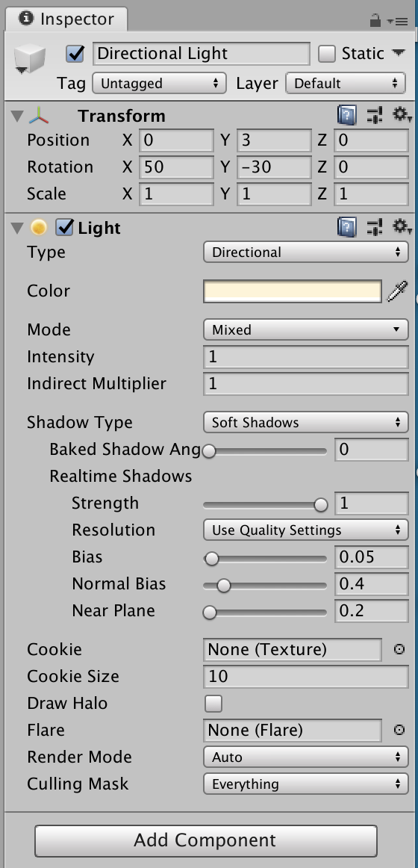Open the Layer dropdown showing Default
418x868 pixels.
tap(346, 84)
